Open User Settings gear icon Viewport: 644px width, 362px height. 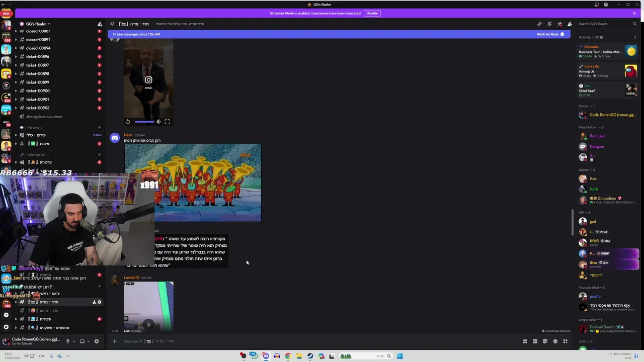pos(97,341)
